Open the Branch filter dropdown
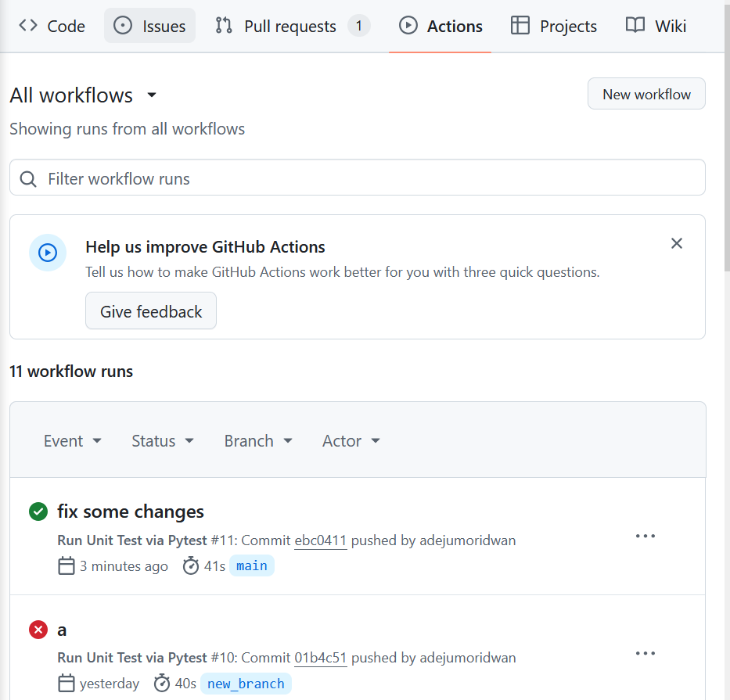This screenshot has width=730, height=700. (x=257, y=440)
